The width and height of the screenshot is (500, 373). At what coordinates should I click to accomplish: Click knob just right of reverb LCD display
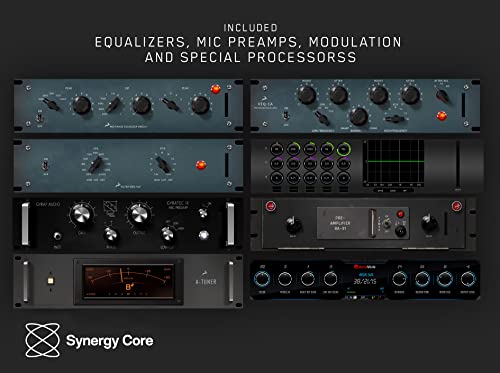(x=399, y=279)
